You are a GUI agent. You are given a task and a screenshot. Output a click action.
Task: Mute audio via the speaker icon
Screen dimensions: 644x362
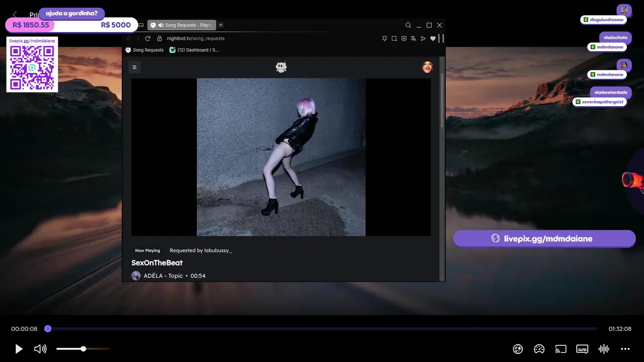[40, 349]
